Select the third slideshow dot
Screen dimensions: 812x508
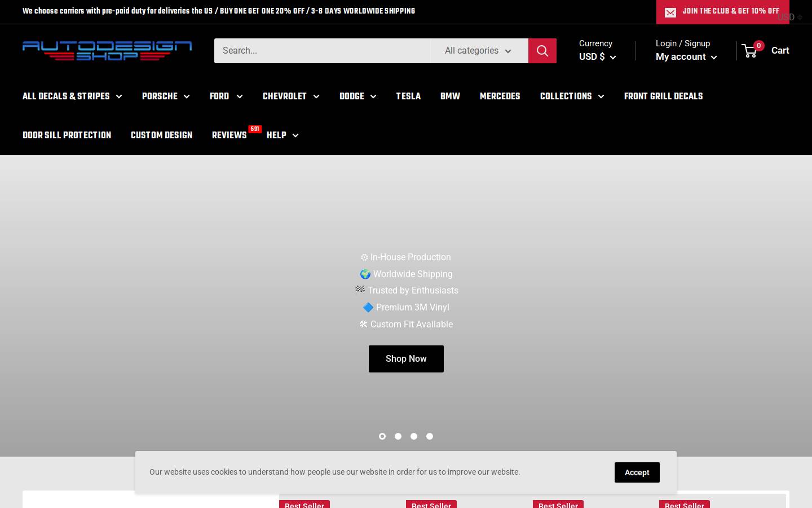tap(414, 436)
